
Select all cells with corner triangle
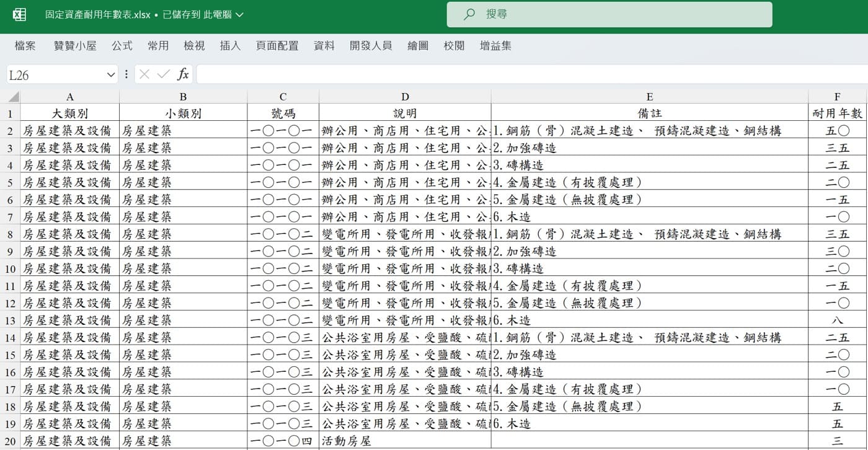pos(13,97)
